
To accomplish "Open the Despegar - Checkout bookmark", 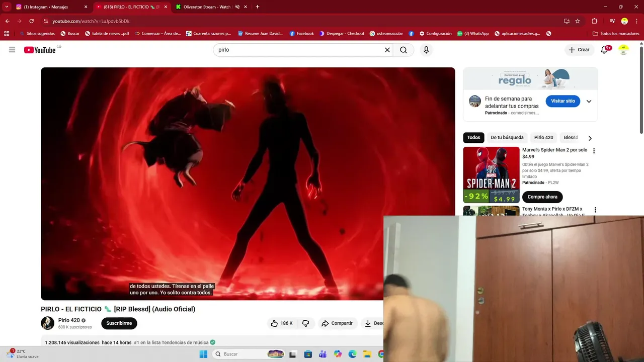I will 342,34.
